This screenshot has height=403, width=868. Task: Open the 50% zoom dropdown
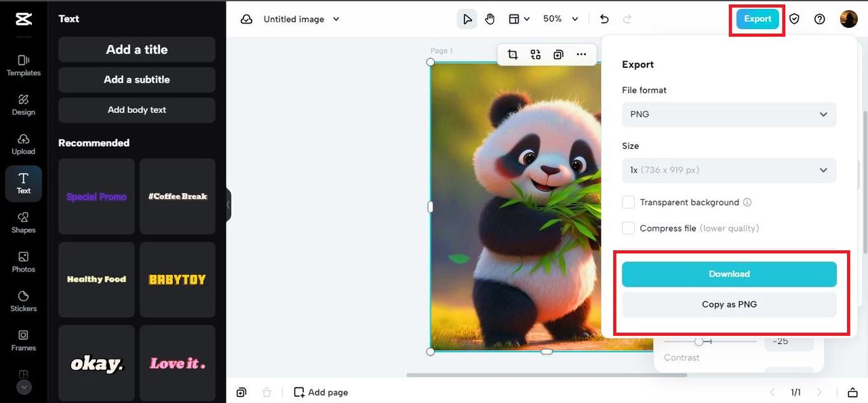tap(561, 19)
